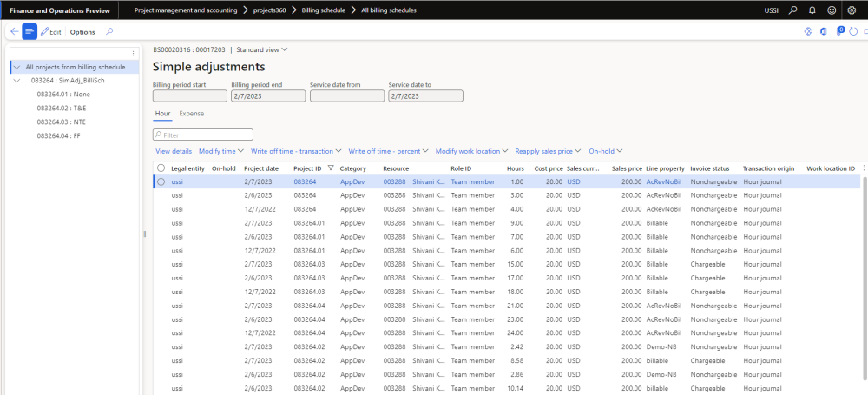868x395 pixels.
Task: Select the first row's radio button
Action: click(161, 181)
